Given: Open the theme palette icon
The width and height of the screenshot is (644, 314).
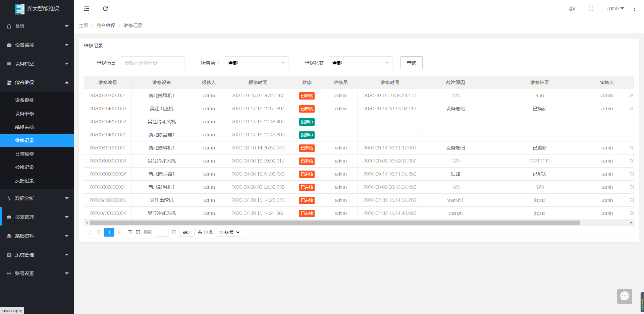Looking at the screenshot, I should click(572, 9).
